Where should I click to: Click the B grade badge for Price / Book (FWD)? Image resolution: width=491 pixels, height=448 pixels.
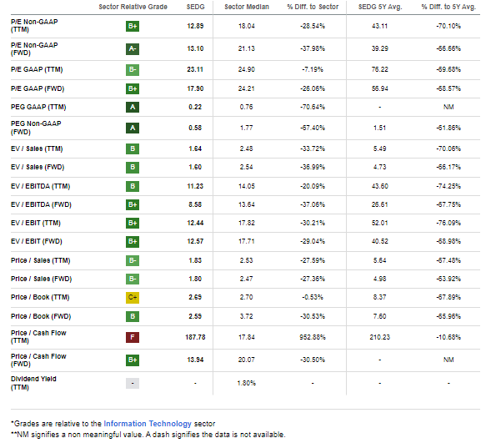tap(133, 316)
